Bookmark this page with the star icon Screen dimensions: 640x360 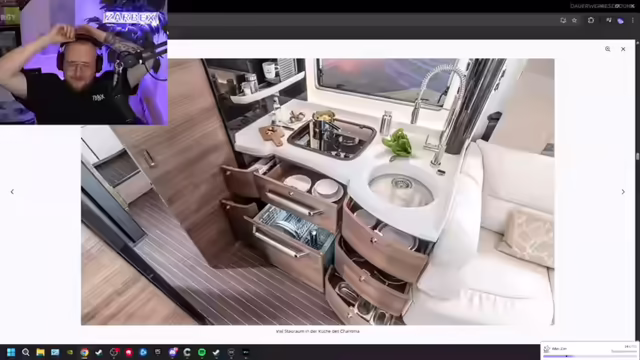point(574,20)
